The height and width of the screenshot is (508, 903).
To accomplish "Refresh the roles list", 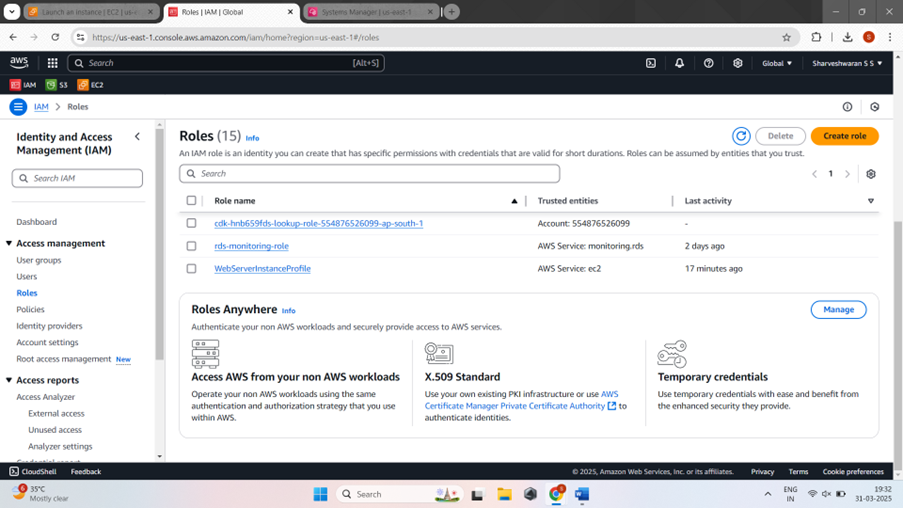I will tap(741, 136).
